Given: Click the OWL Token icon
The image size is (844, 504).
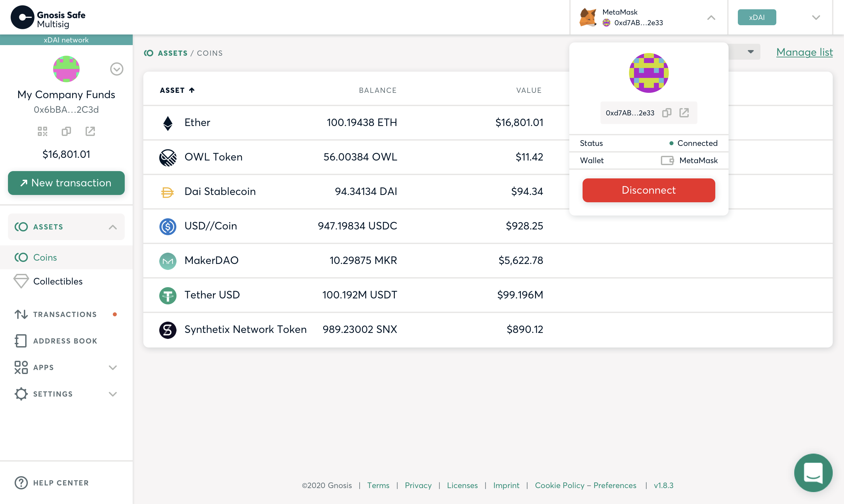Looking at the screenshot, I should pyautogui.click(x=168, y=157).
